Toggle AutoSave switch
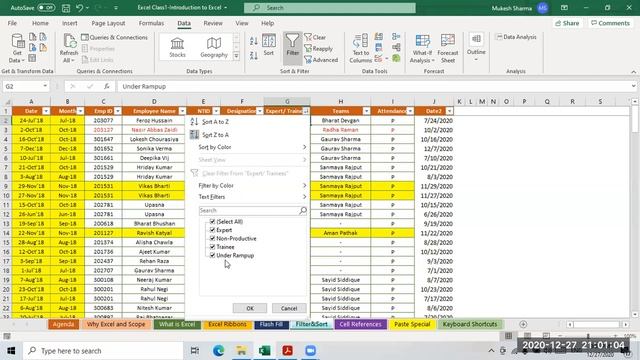 [x=46, y=8]
